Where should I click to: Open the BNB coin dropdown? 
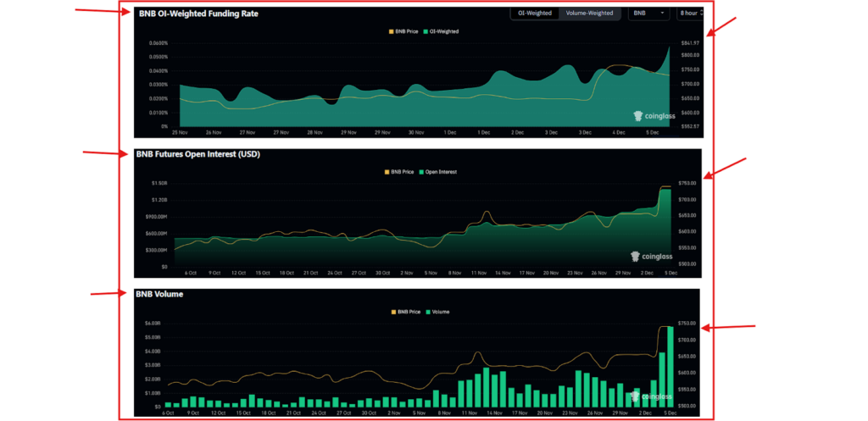tap(648, 13)
